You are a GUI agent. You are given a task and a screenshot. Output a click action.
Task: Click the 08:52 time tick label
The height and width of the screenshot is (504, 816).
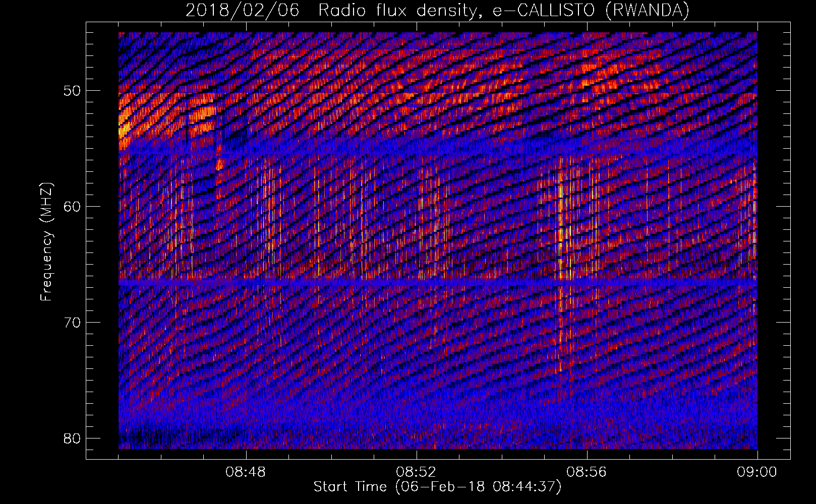tap(416, 472)
